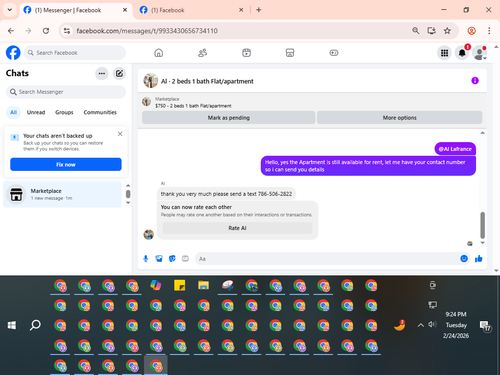Viewport: 500px width, 375px height.
Task: Open the notifications bell
Action: click(x=462, y=53)
